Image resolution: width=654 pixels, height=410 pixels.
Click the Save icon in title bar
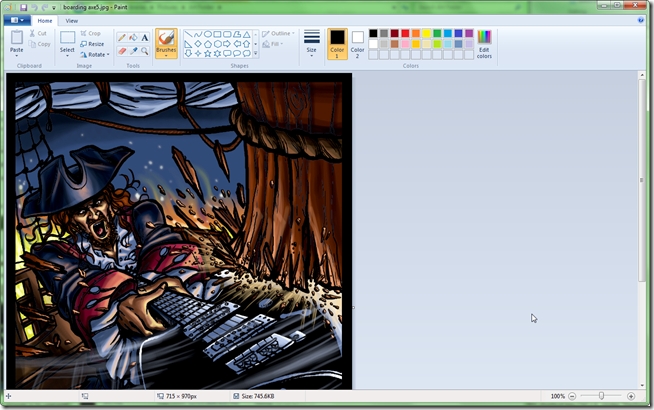(24, 8)
